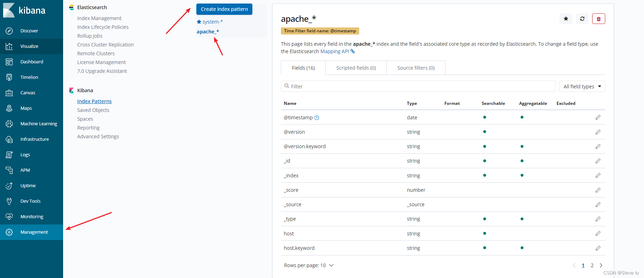Sort by the Name column header
Screen dimensions: 644x278
click(290, 103)
